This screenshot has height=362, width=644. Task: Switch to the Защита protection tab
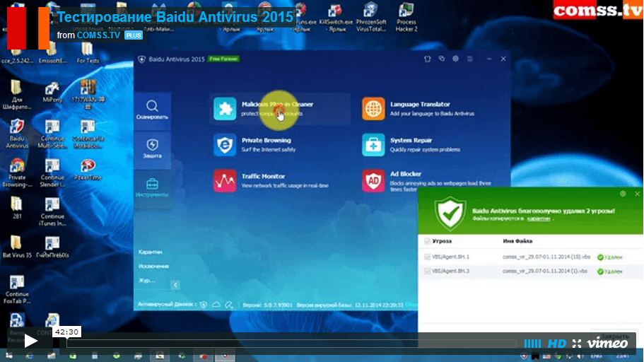pos(152,148)
